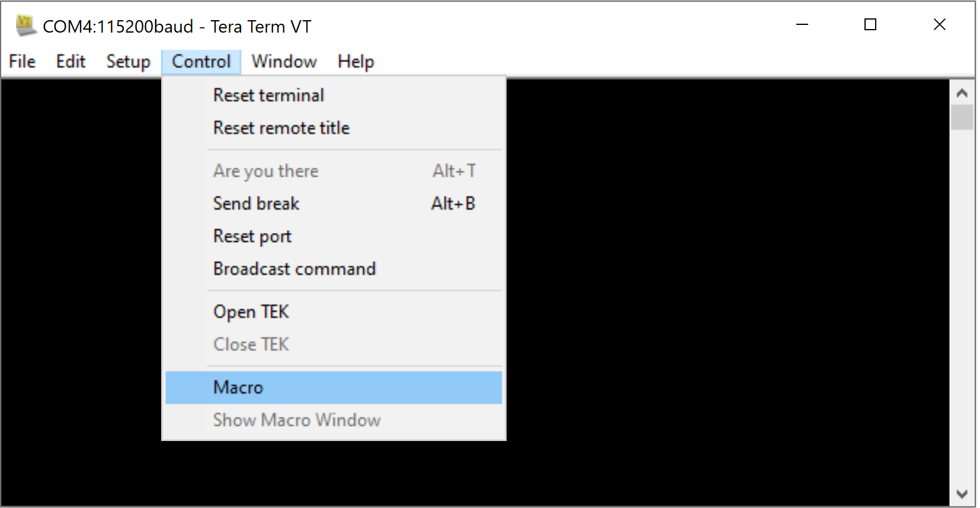Select Reset terminal from the menu

(268, 95)
